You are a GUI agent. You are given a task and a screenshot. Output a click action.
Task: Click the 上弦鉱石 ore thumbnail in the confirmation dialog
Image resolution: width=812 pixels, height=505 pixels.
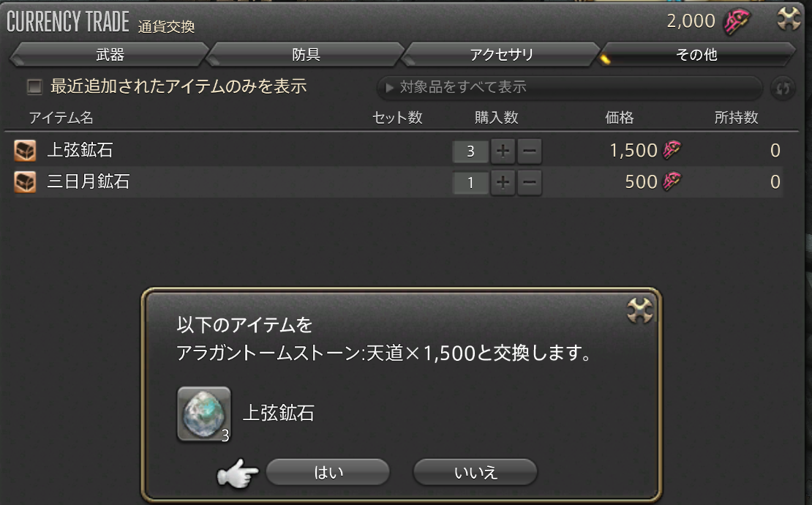pyautogui.click(x=204, y=414)
